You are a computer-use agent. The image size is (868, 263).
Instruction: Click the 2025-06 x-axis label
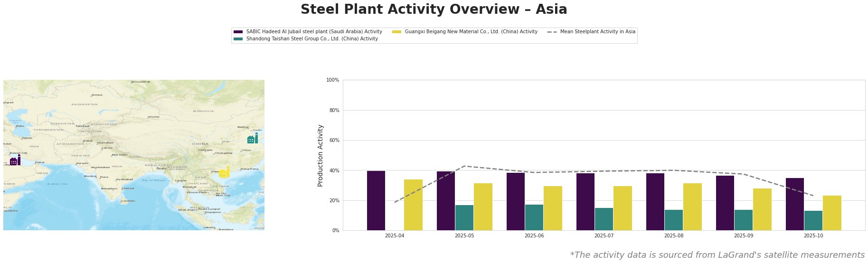534,235
